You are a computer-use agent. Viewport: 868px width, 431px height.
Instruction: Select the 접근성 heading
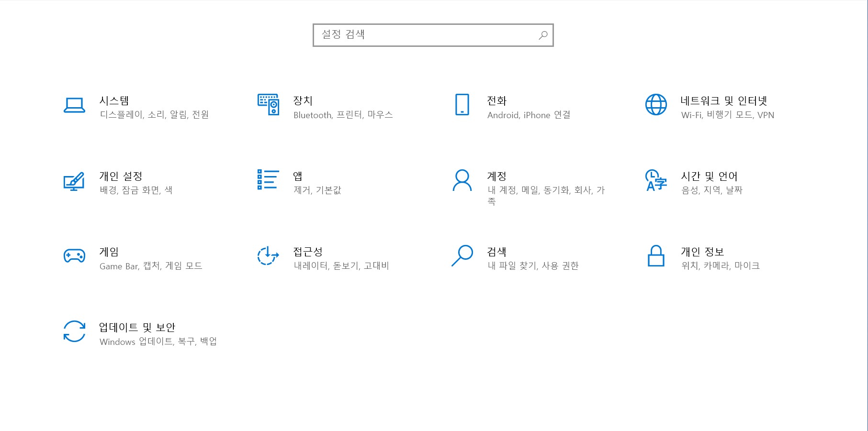[x=308, y=252]
